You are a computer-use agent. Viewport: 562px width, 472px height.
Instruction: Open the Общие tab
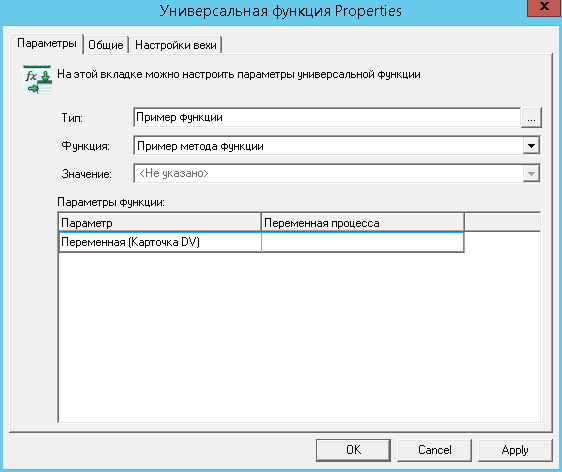coord(106,45)
